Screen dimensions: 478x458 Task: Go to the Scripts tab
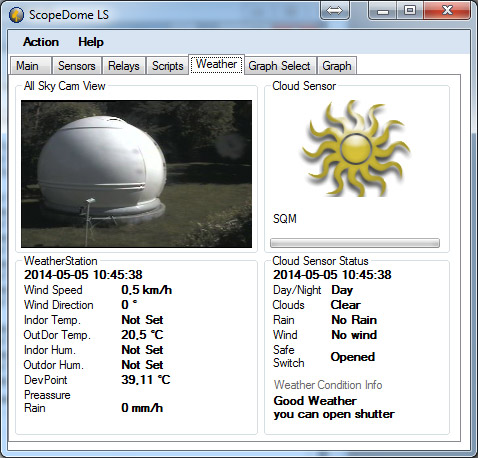coord(168,66)
